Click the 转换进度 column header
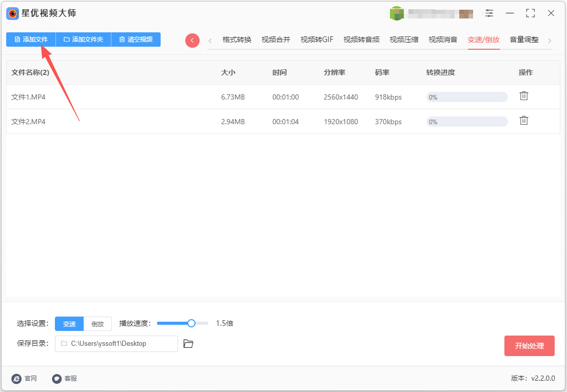The width and height of the screenshot is (567, 392). 440,72
